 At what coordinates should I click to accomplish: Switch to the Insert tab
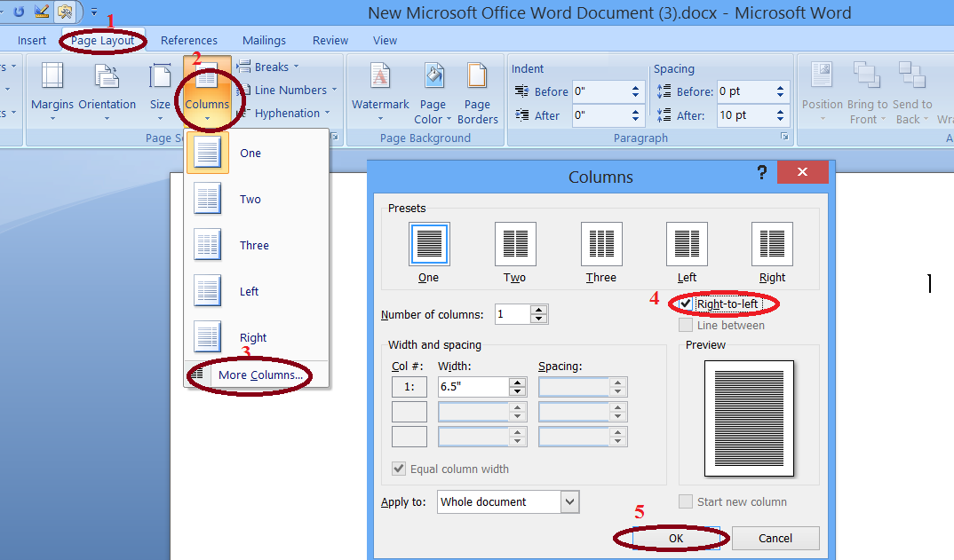pos(32,40)
